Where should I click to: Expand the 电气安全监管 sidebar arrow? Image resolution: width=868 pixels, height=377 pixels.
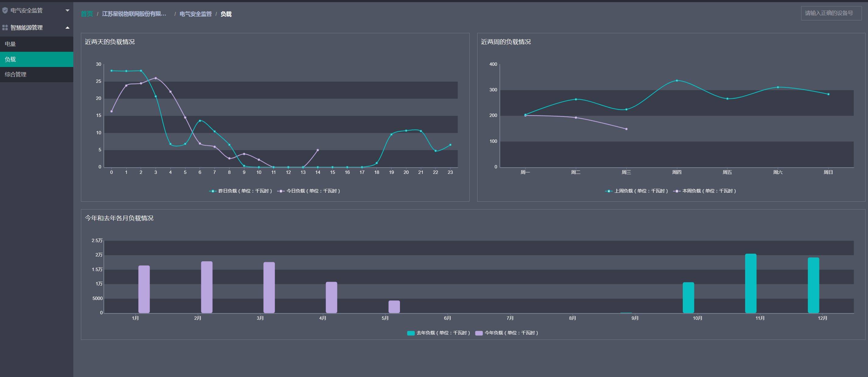click(68, 10)
